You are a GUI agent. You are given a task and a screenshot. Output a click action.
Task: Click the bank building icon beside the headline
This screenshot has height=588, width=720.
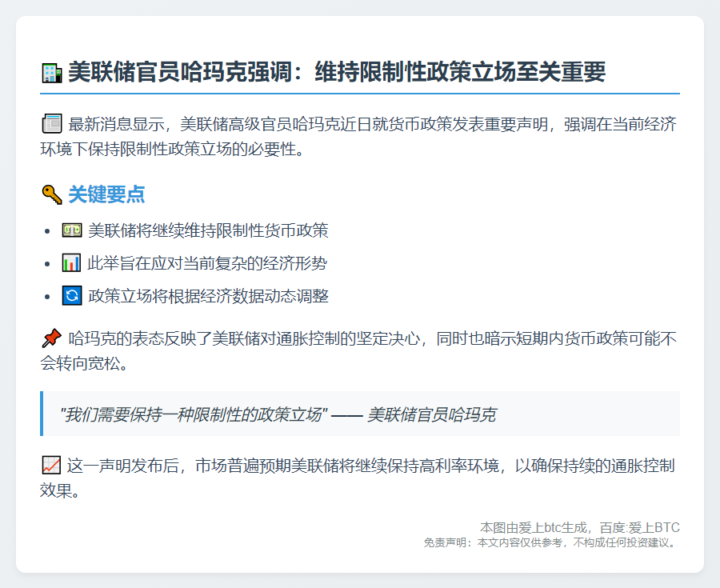click(53, 69)
